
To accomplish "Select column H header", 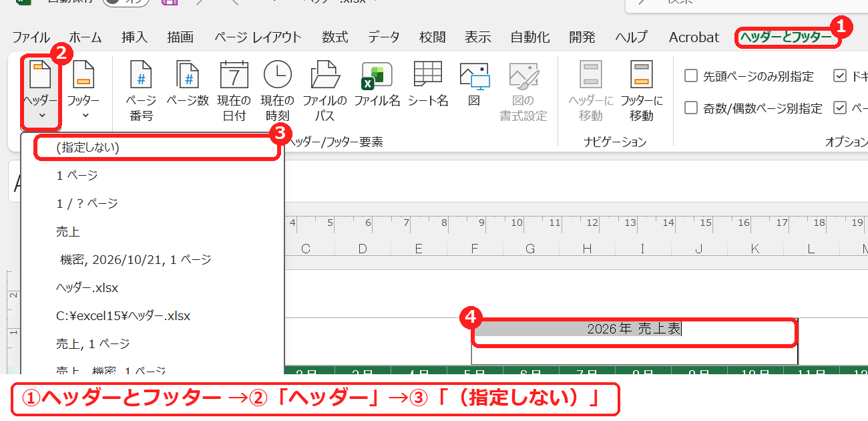I will [587, 249].
